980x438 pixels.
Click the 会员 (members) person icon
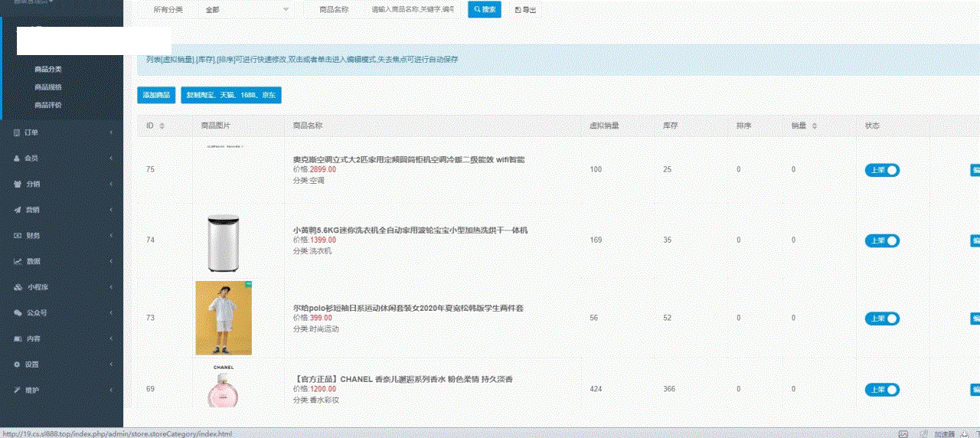click(17, 159)
